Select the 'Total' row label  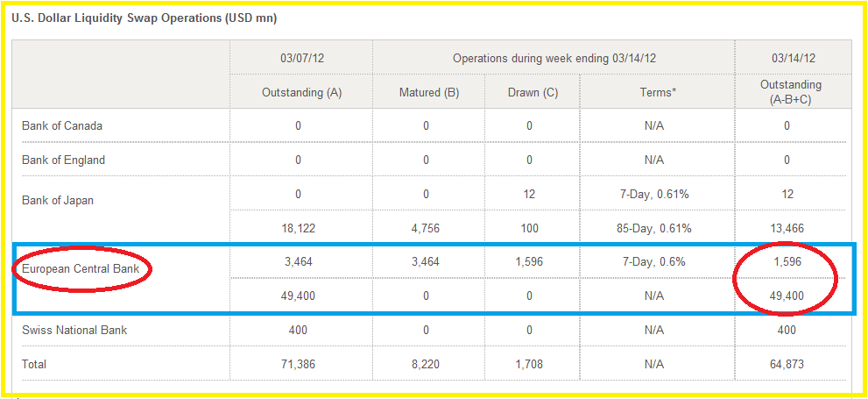pos(34,365)
